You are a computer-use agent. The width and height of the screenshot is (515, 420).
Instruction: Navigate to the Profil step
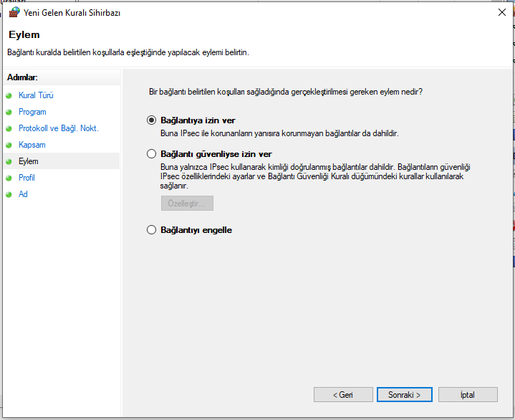click(27, 178)
